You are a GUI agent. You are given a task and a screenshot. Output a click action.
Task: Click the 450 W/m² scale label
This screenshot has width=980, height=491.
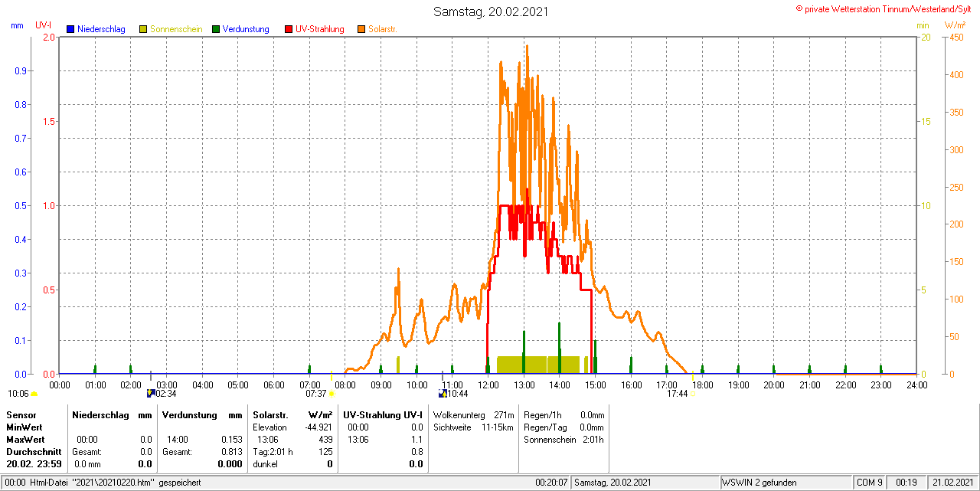(955, 38)
